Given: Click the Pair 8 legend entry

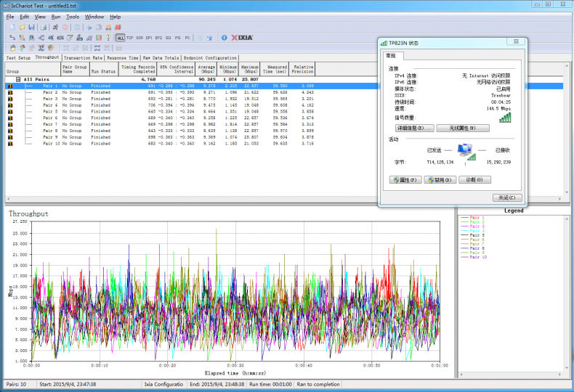Looking at the screenshot, I should coord(472,248).
